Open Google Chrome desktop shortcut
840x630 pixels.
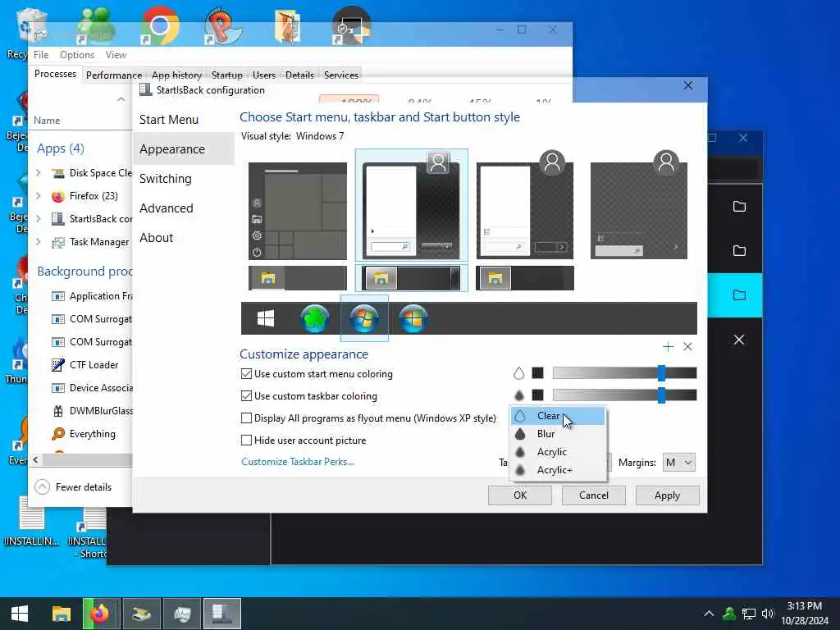pyautogui.click(x=159, y=25)
